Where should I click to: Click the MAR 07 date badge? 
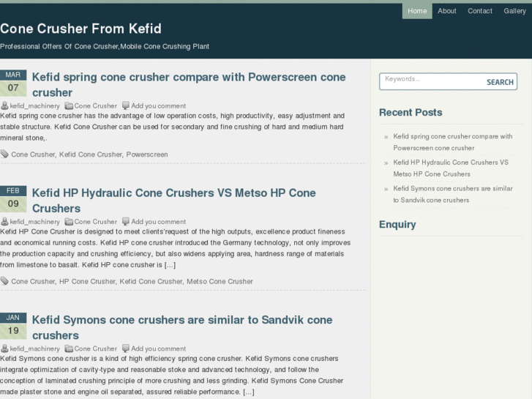13,83
